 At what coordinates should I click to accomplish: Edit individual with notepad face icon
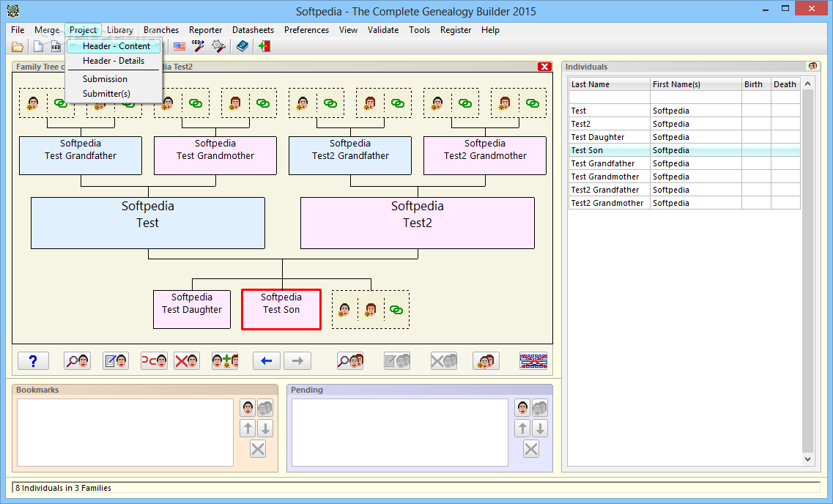(116, 361)
